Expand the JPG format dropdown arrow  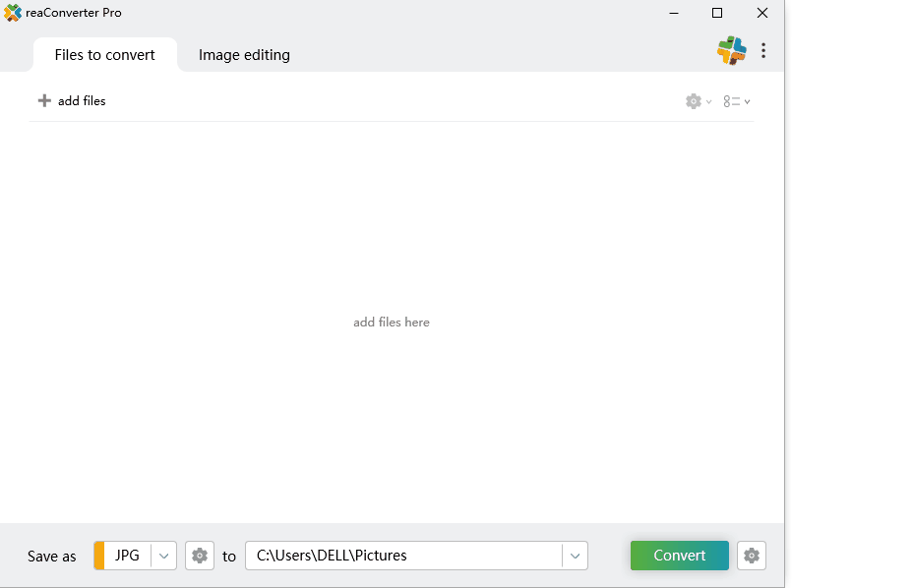tap(164, 556)
